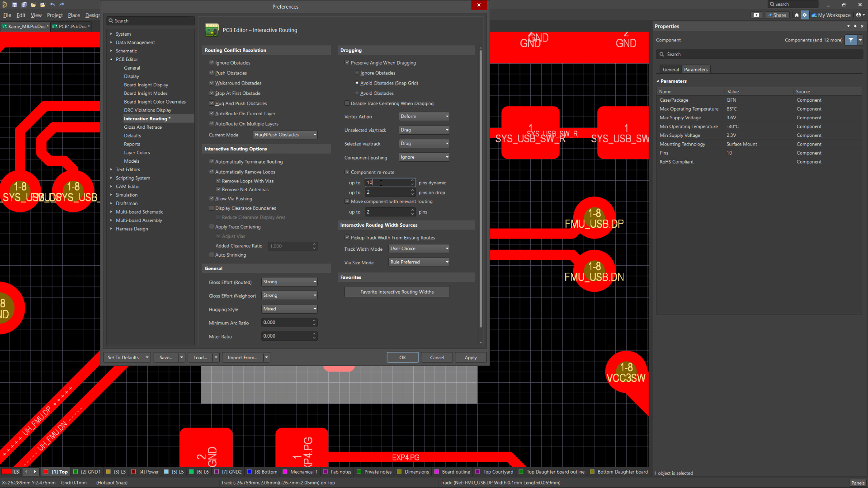Toggle Preserve Angle When Dragging
This screenshot has height=488, width=868.
348,62
